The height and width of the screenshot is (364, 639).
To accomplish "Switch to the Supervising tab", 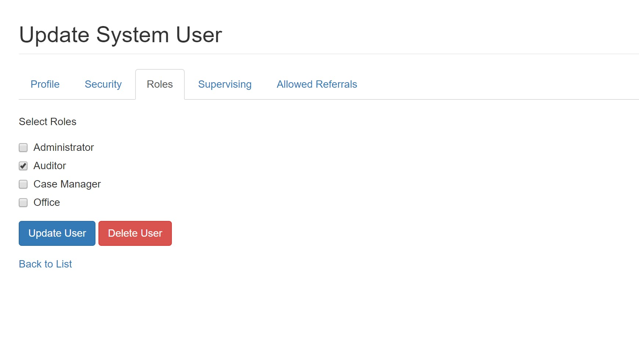I will (x=225, y=84).
